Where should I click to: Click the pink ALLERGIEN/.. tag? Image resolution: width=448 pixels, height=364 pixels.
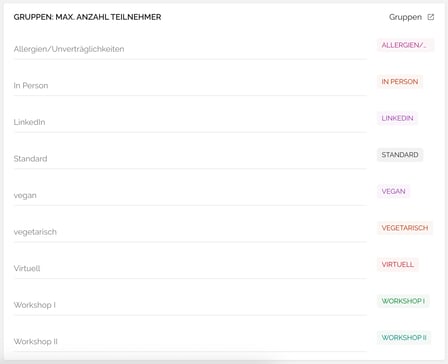[x=405, y=45]
